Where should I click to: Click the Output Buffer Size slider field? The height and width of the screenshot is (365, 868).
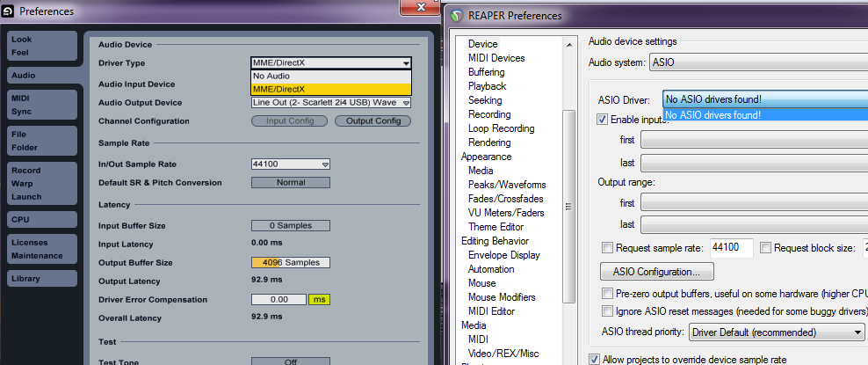point(291,262)
